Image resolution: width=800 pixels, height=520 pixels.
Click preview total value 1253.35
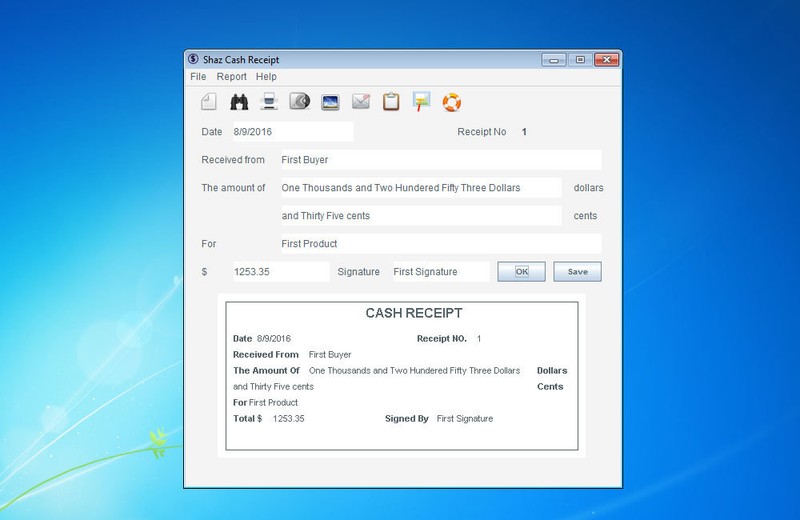pyautogui.click(x=288, y=418)
